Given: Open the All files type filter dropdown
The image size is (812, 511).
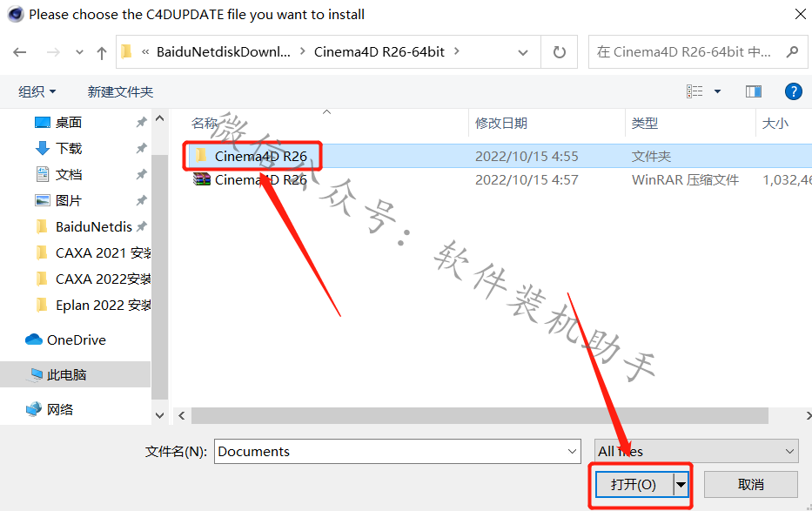Looking at the screenshot, I should pos(696,452).
